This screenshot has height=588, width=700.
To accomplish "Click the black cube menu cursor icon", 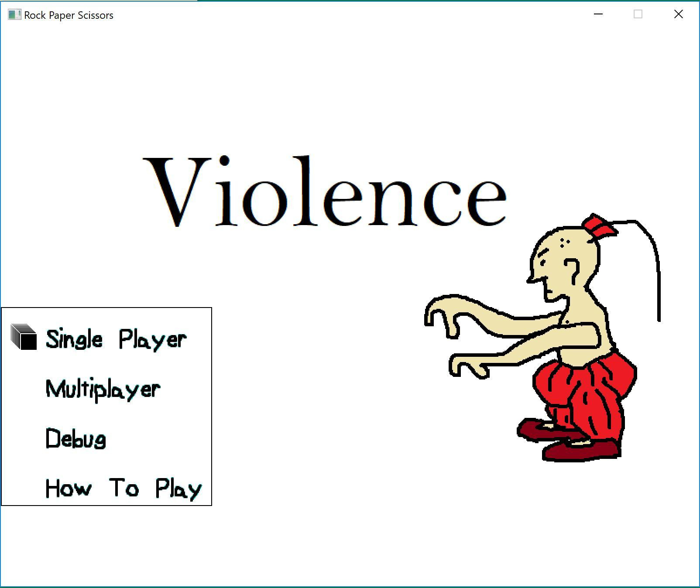I will (x=24, y=337).
